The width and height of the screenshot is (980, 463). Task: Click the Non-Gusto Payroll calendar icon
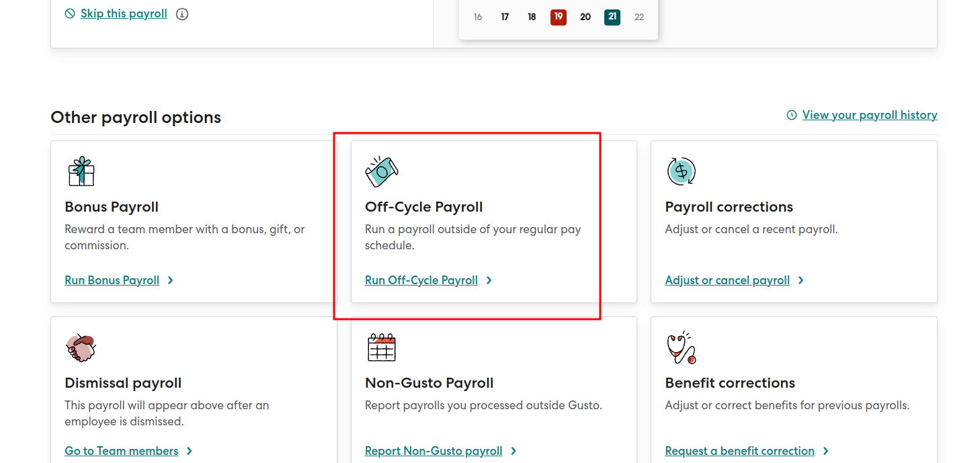pos(381,347)
